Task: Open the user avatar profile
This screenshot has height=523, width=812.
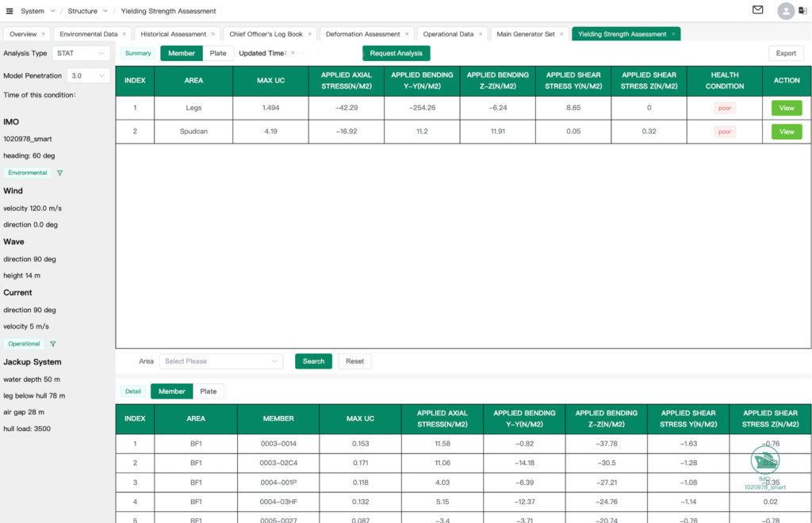Action: pos(785,11)
